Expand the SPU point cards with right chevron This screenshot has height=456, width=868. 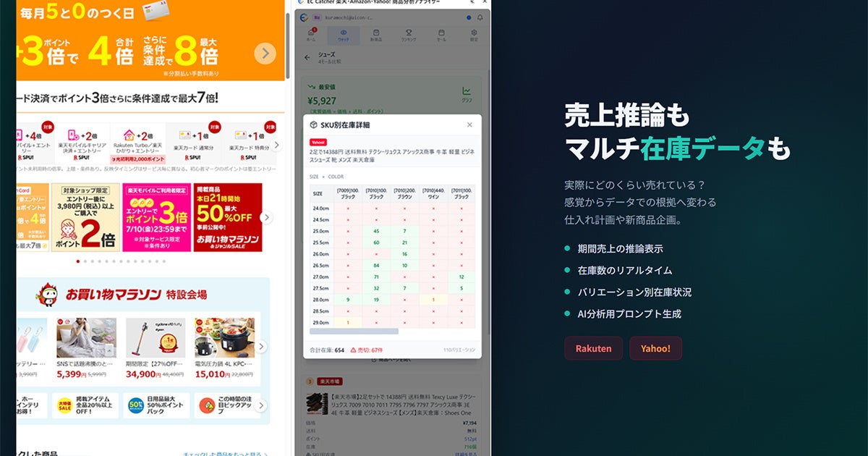pos(276,145)
